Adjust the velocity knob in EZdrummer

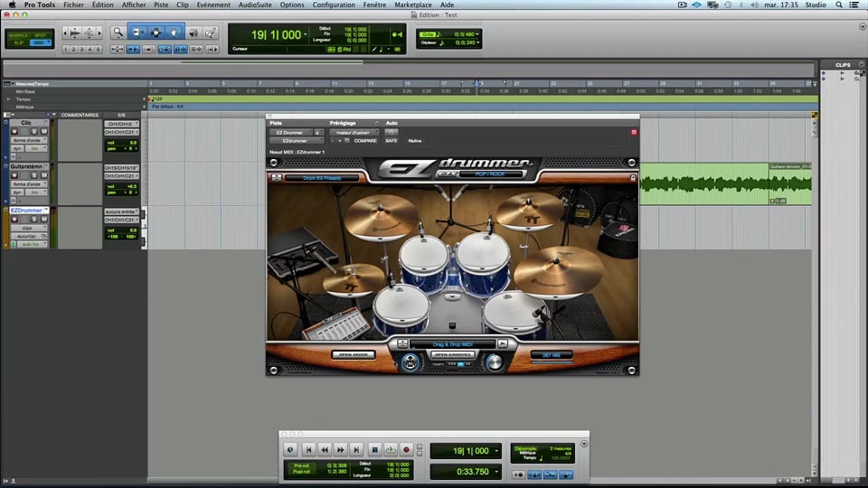[x=495, y=362]
